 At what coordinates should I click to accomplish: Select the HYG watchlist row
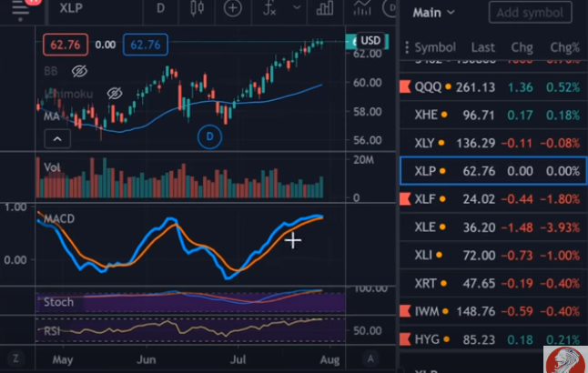coord(493,339)
